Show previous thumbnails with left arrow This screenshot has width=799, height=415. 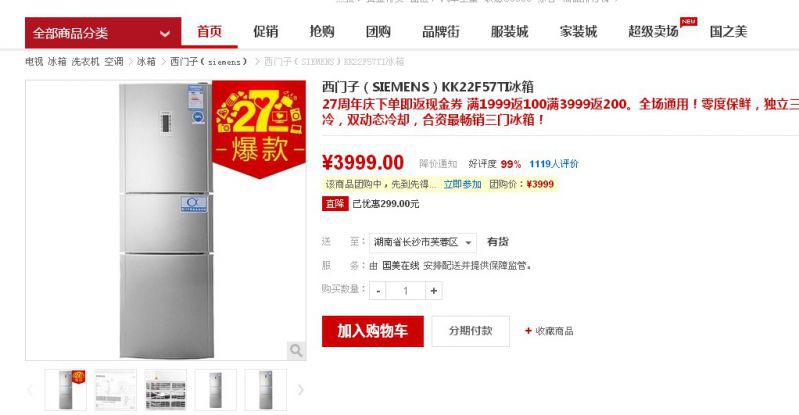coord(30,390)
